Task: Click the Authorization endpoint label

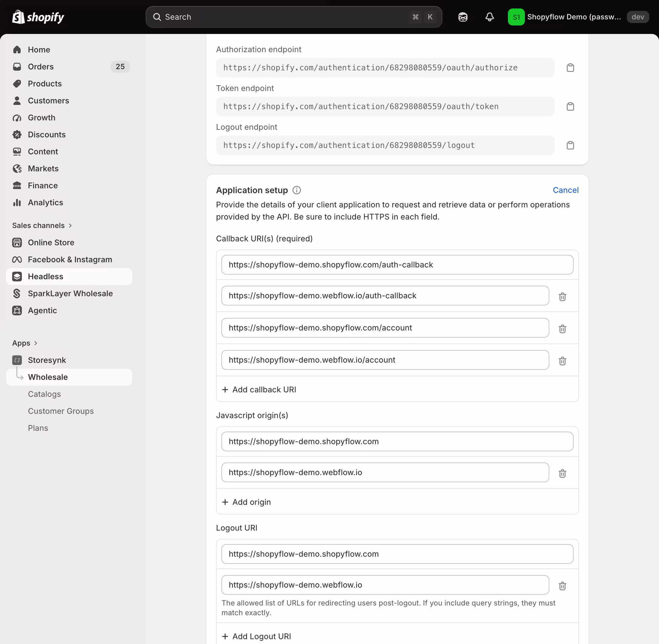Action: (259, 49)
